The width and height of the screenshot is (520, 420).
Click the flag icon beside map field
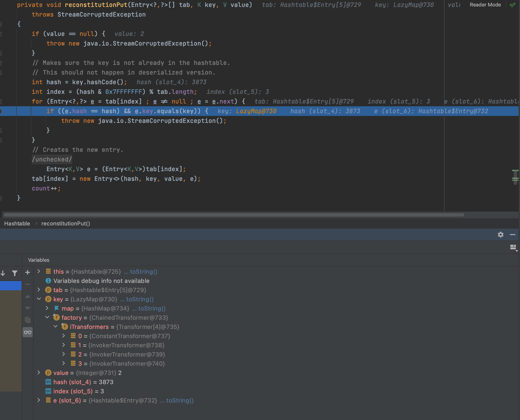[57, 308]
